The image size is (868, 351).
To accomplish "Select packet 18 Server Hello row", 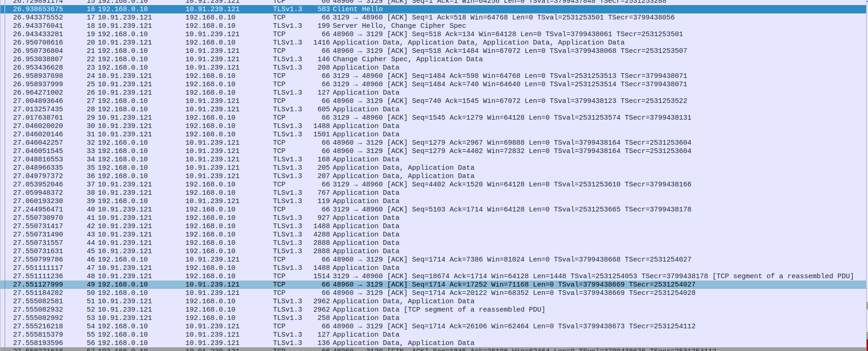I will (x=324, y=26).
